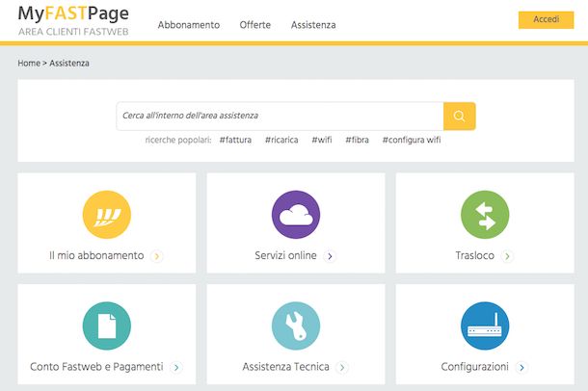The width and height of the screenshot is (588, 391).
Task: Open the Abbonamento menu
Action: 189,25
